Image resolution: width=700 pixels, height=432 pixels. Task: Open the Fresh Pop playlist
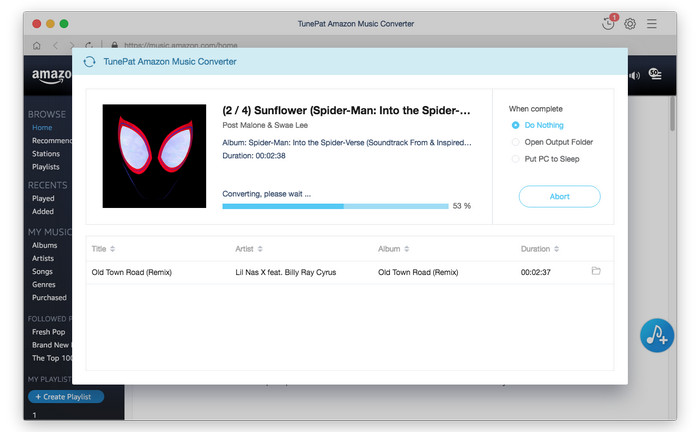48,332
